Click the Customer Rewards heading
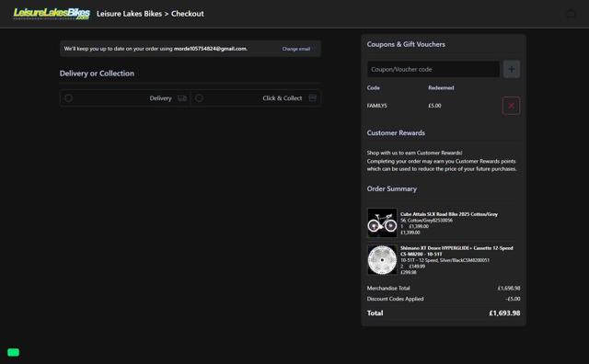This screenshot has height=364, width=589. point(396,133)
